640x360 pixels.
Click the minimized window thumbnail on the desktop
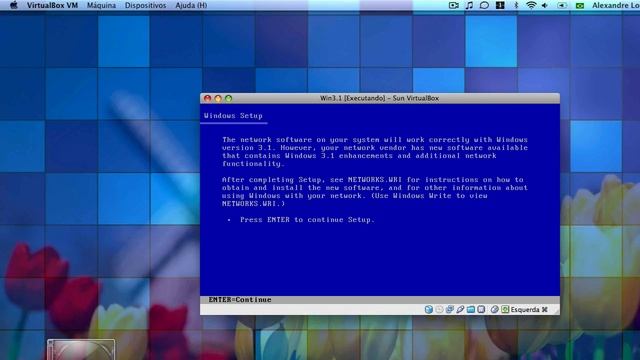point(81,349)
